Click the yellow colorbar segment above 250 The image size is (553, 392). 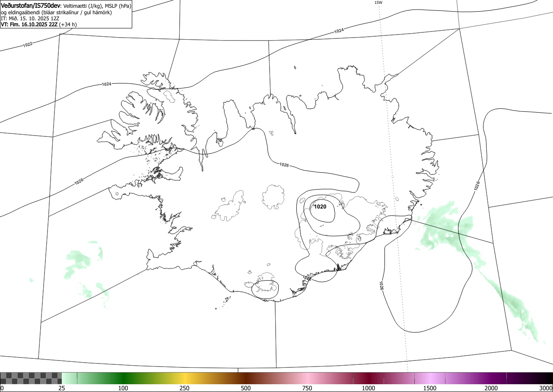184,378
